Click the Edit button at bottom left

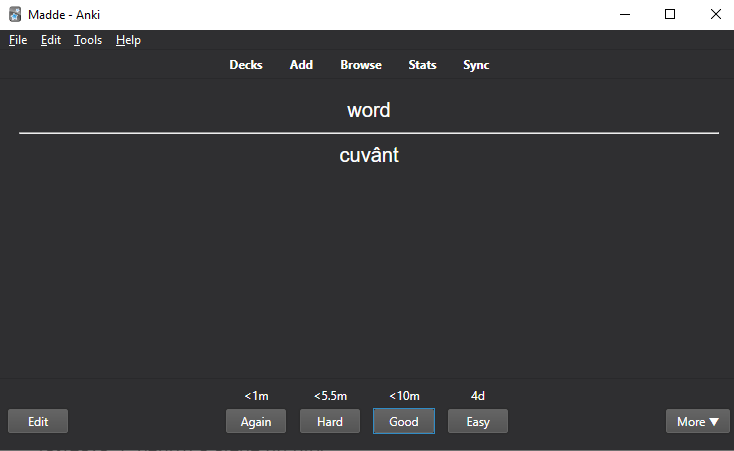coord(38,422)
